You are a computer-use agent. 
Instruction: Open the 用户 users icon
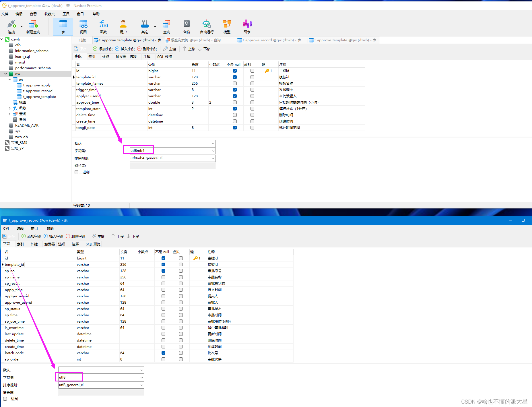point(123,27)
